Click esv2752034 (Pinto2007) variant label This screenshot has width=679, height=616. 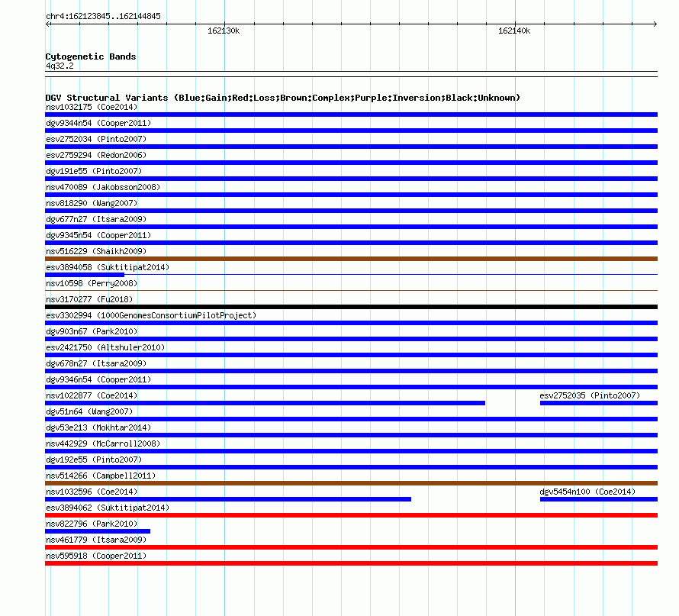pos(96,139)
